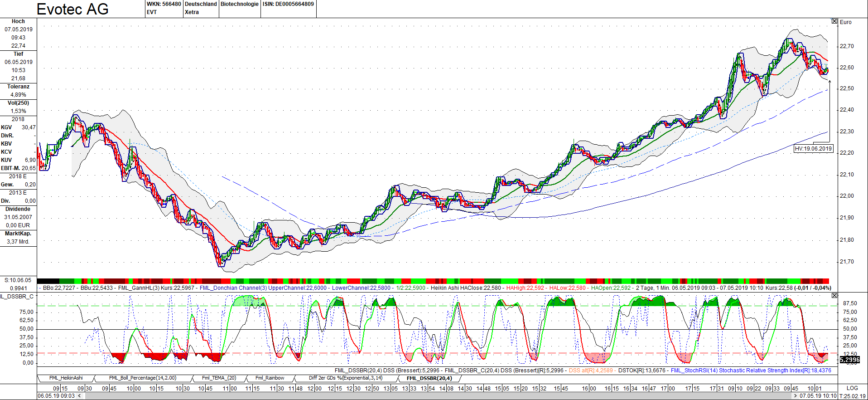Image resolution: width=868 pixels, height=400 pixels.
Task: Click the 0.9941 sidebar value
Action: point(19,288)
